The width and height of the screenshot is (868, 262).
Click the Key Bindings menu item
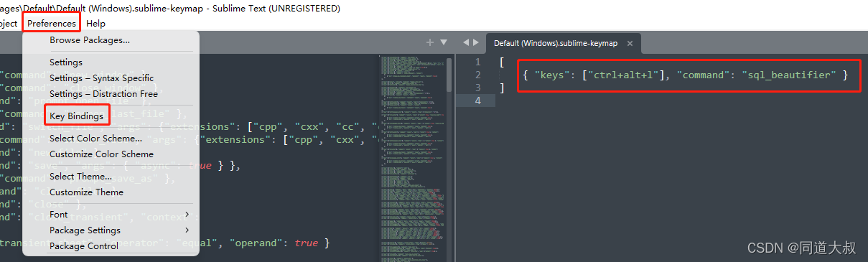click(x=76, y=116)
